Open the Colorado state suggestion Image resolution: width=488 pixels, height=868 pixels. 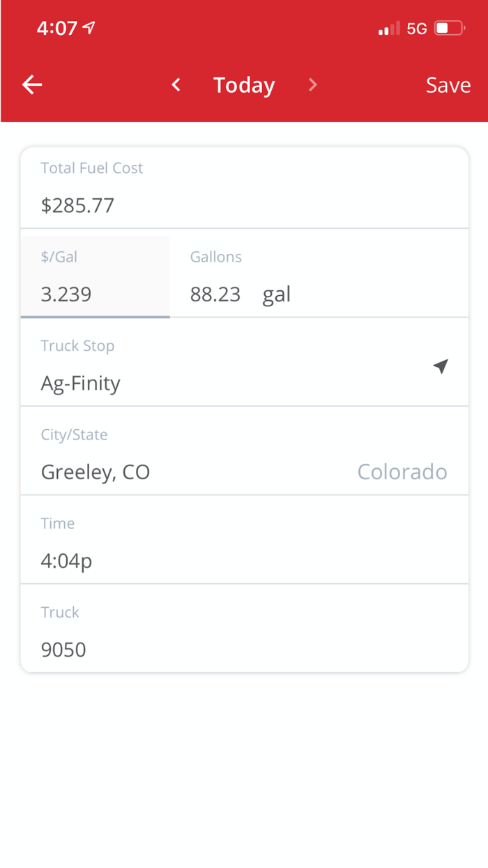402,472
